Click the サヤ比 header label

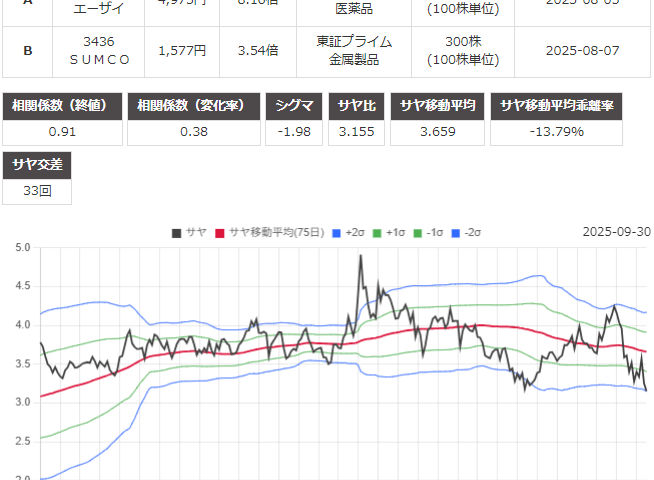point(359,107)
